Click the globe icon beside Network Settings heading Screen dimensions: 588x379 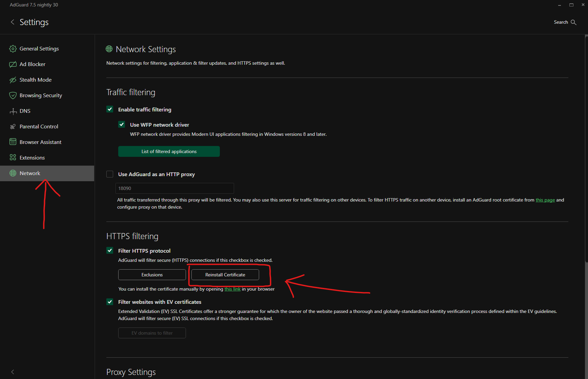pos(109,49)
